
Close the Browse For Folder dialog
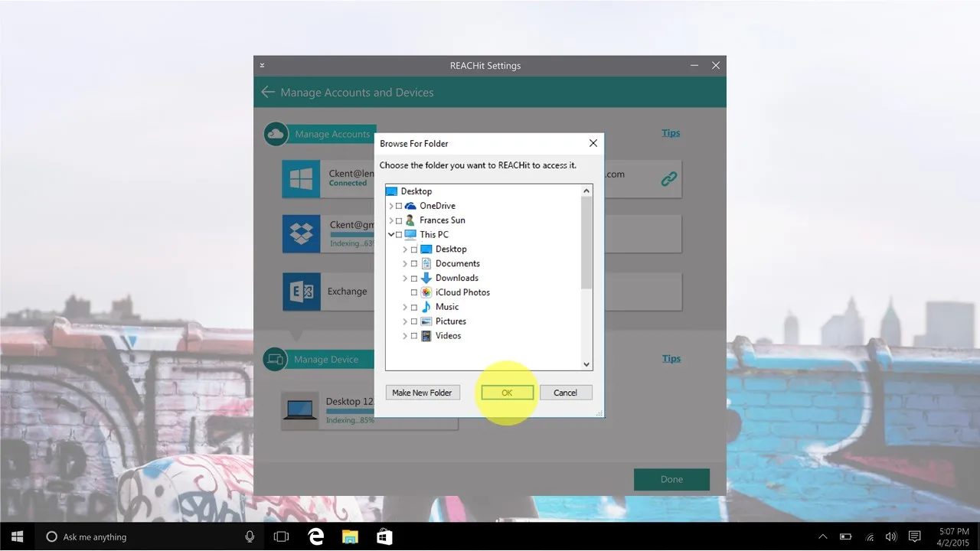593,143
